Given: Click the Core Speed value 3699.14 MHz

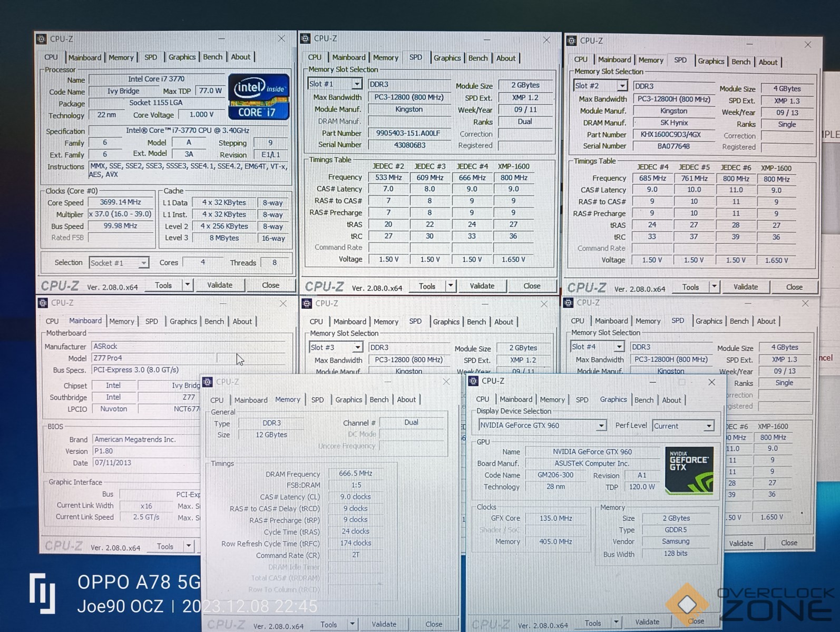Looking at the screenshot, I should tap(121, 202).
